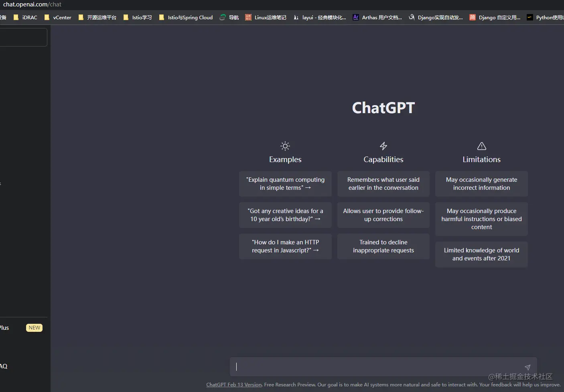This screenshot has width=564, height=392.
Task: Click the 'May occasionally generate incorrect information' card
Action: [x=482, y=184]
